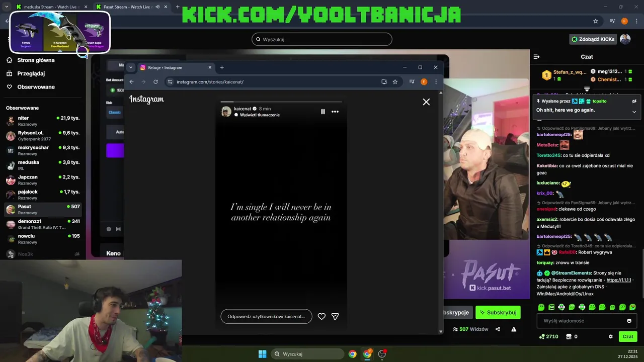Image resolution: width=644 pixels, height=362 pixels.
Task: Click the 'Zdobądź KICKs' button
Action: (x=593, y=39)
